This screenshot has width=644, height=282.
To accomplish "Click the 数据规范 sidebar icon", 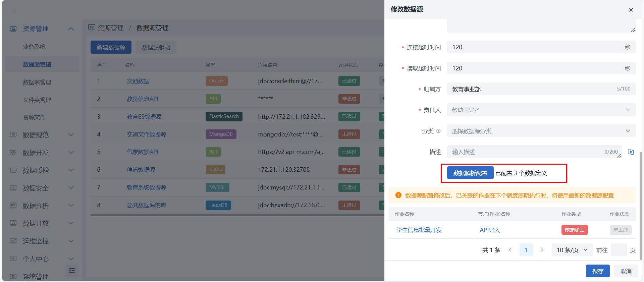I will pos(13,135).
